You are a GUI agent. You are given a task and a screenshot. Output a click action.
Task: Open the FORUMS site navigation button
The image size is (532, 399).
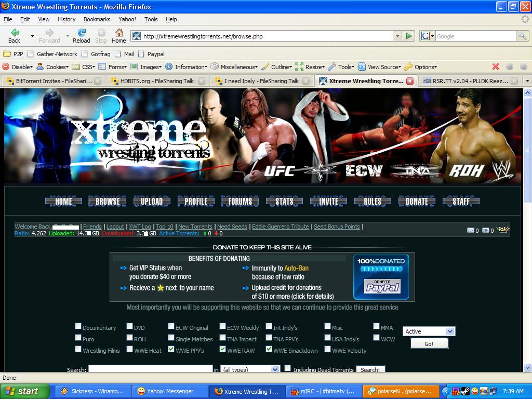[240, 201]
